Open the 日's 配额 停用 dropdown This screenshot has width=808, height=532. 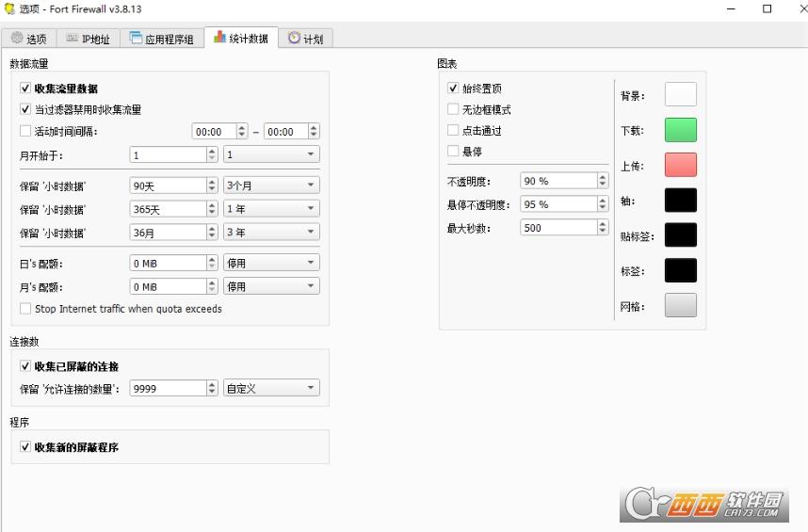point(271,263)
